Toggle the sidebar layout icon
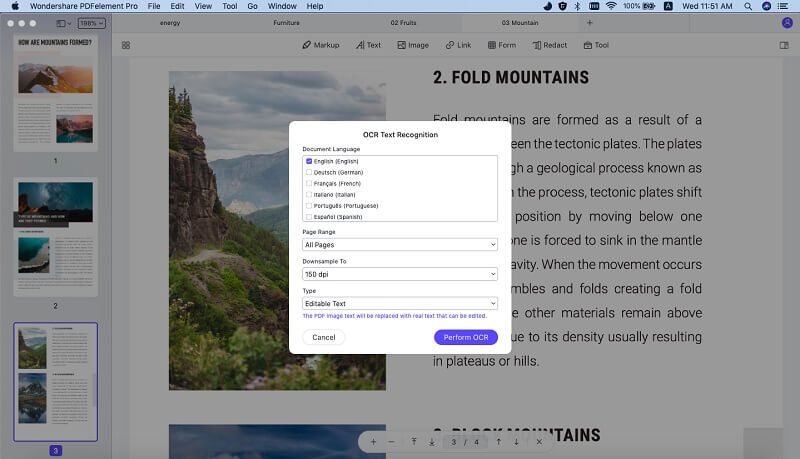This screenshot has width=800, height=459. (x=63, y=23)
